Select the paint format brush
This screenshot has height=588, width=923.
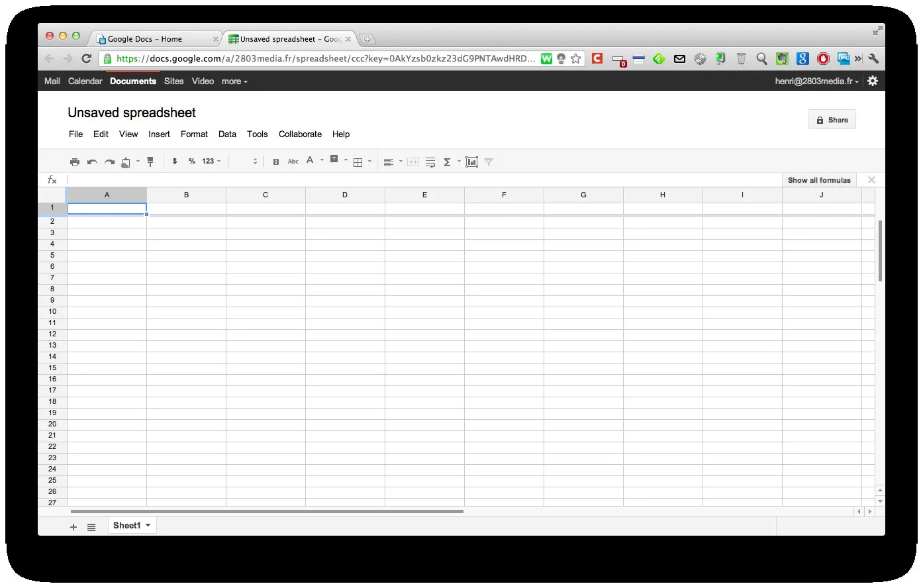(150, 162)
